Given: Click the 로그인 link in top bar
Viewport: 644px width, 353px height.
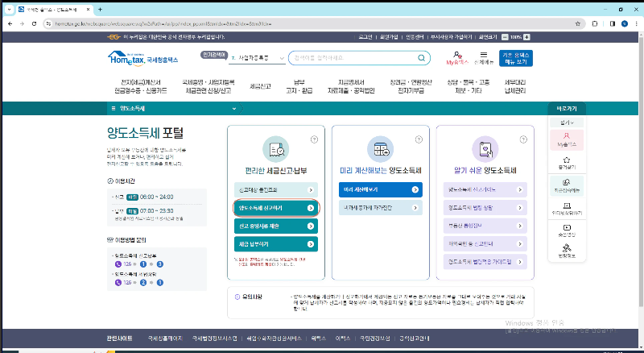Looking at the screenshot, I should coord(365,37).
